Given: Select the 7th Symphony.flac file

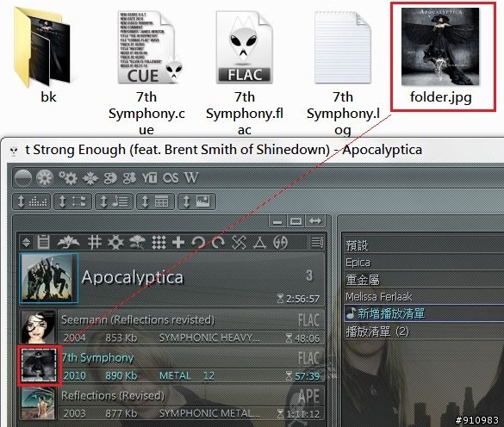Looking at the screenshot, I should (245, 48).
